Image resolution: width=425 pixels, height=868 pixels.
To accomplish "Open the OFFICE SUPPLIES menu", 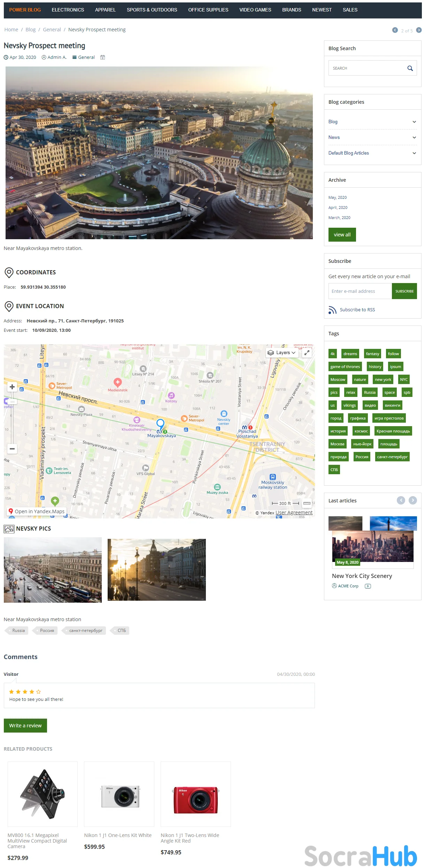I will (208, 10).
